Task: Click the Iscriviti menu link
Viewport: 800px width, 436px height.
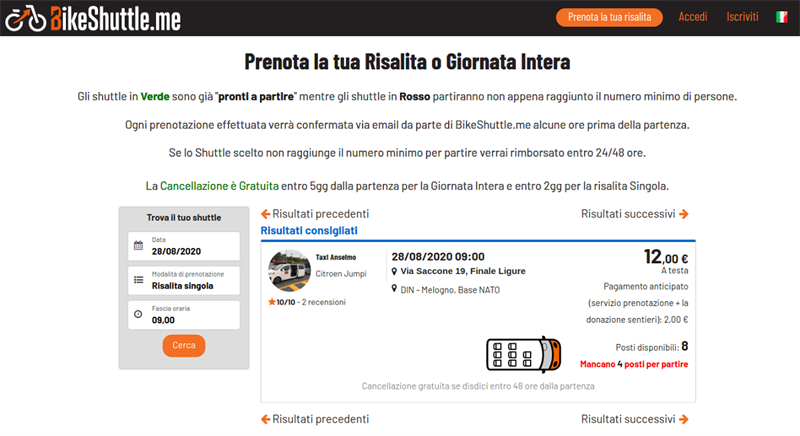Action: pyautogui.click(x=742, y=17)
